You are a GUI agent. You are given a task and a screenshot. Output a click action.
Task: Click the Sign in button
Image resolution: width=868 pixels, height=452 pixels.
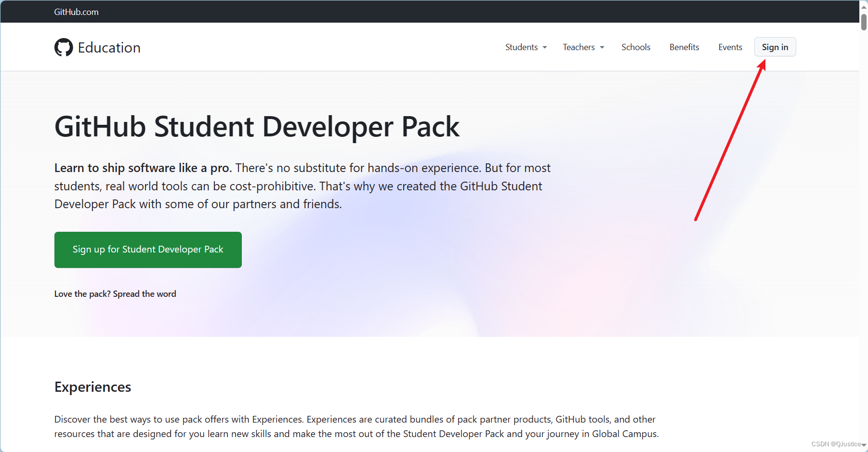[x=775, y=47]
